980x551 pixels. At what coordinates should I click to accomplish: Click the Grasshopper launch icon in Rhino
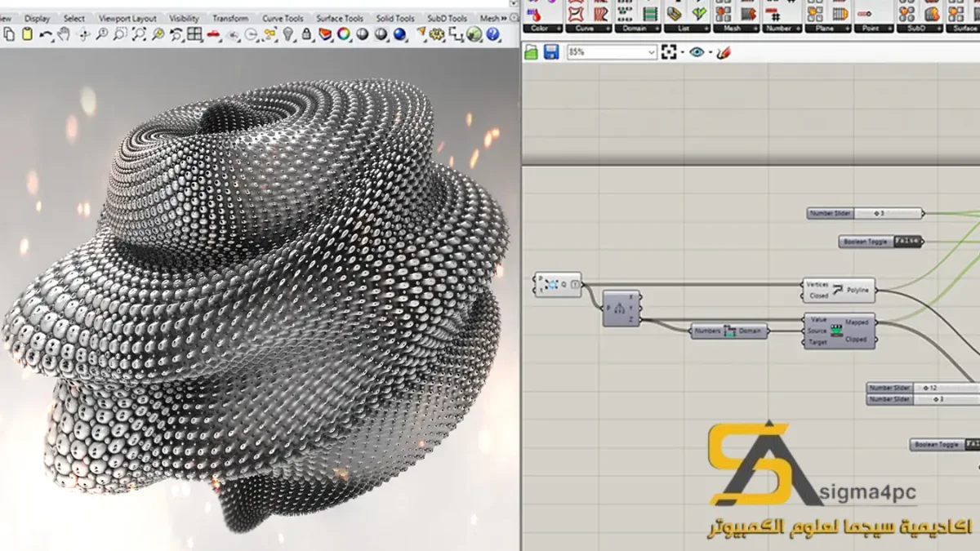[474, 34]
